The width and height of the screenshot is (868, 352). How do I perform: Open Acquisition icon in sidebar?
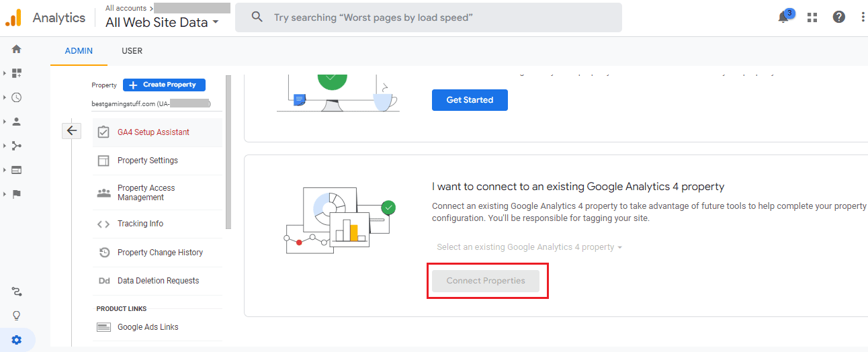point(17,146)
